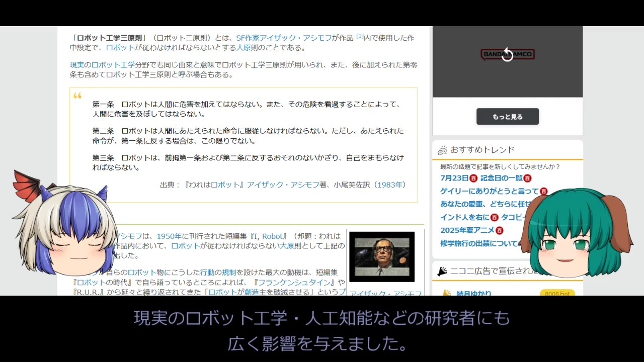Image resolution: width=644 pixels, height=362 pixels.
Task: Open the 2025年夏アニメ trend link
Action: coord(467,230)
